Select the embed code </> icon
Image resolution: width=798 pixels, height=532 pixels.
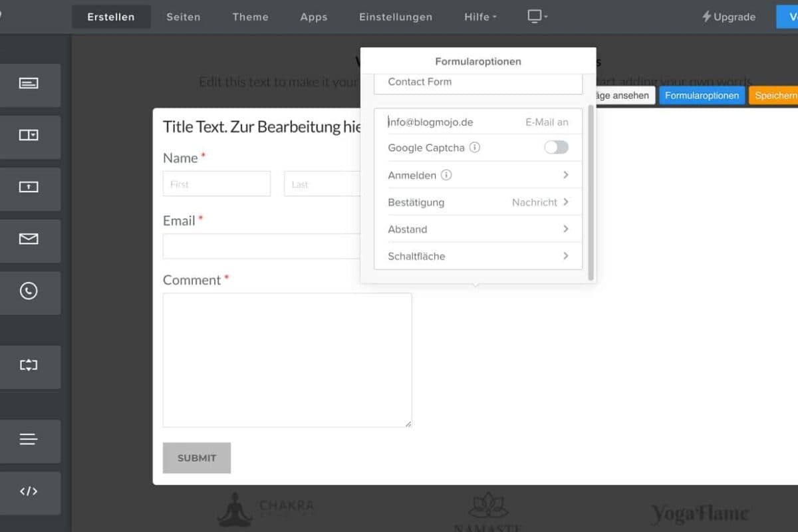tap(30, 492)
